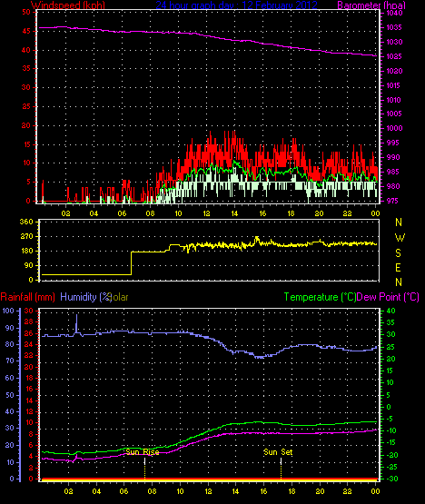Click the 28 rainfall axis value
The height and width of the screenshot is (504, 425).
click(29, 322)
